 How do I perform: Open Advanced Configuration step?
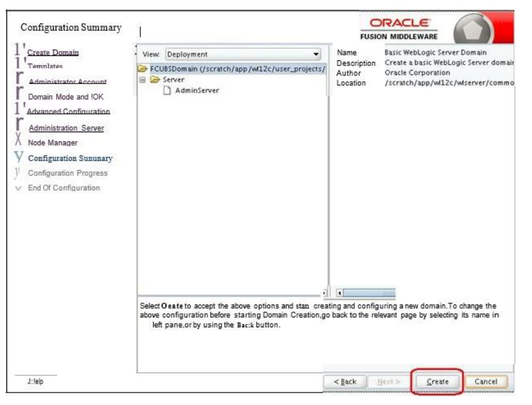68,111
